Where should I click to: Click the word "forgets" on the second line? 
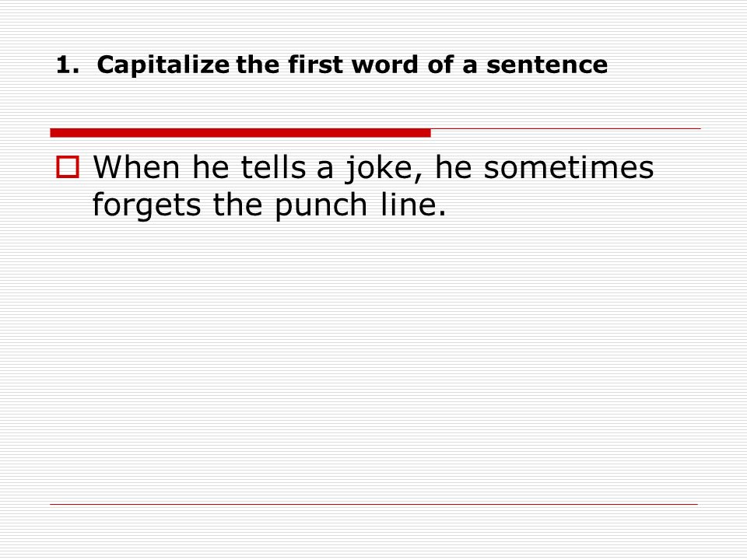click(x=146, y=206)
